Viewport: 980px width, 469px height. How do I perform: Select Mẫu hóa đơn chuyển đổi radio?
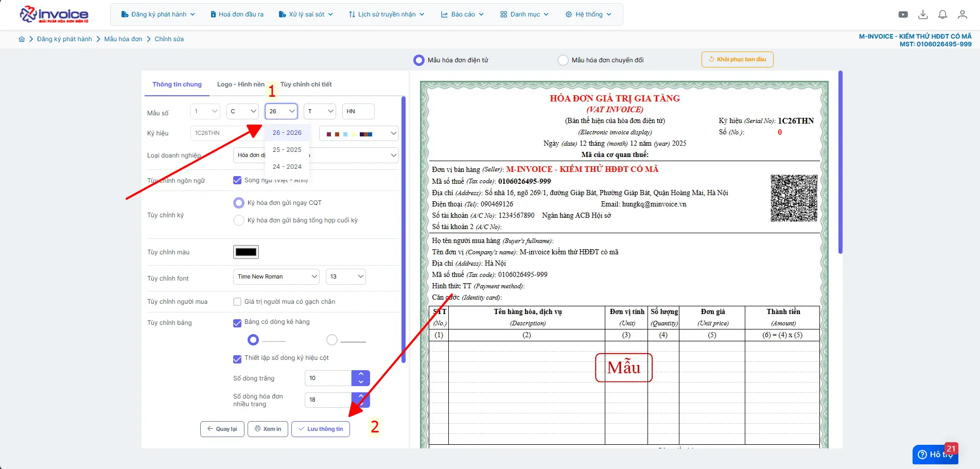click(x=563, y=60)
